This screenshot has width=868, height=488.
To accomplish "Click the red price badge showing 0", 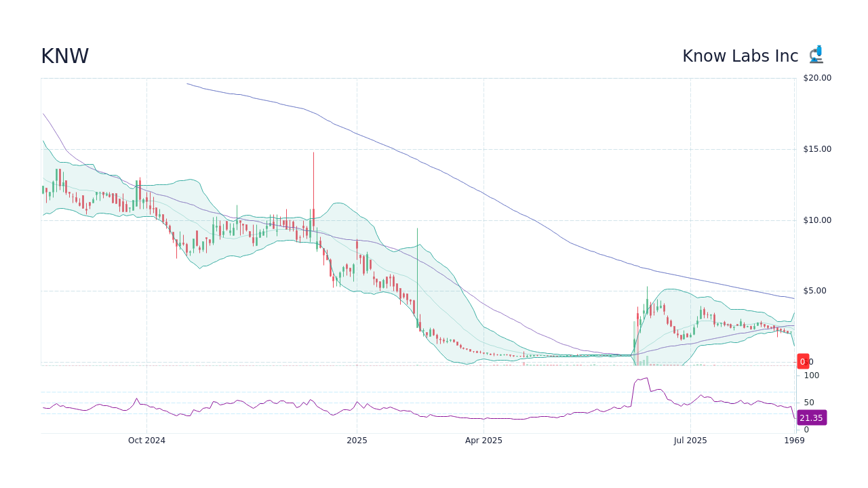I will pos(803,361).
